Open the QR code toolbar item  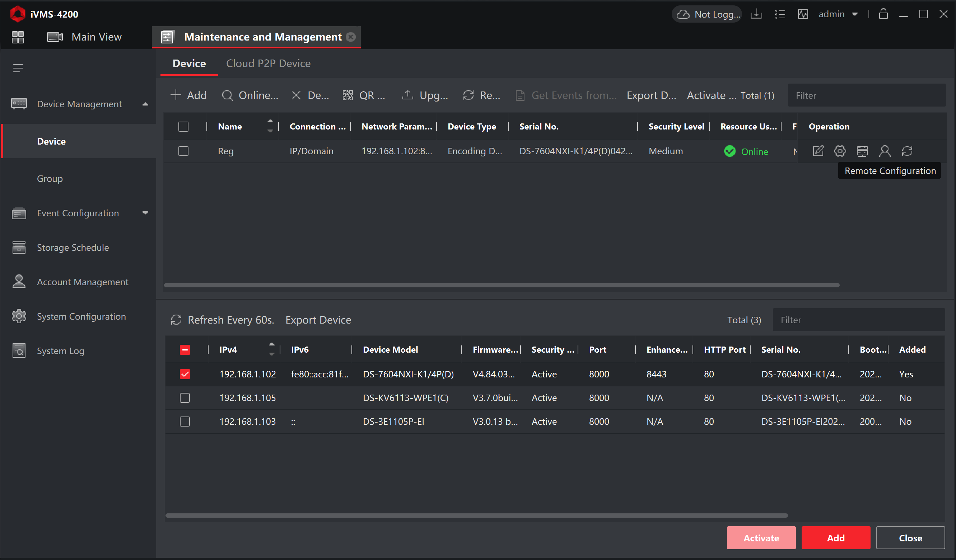click(x=363, y=95)
